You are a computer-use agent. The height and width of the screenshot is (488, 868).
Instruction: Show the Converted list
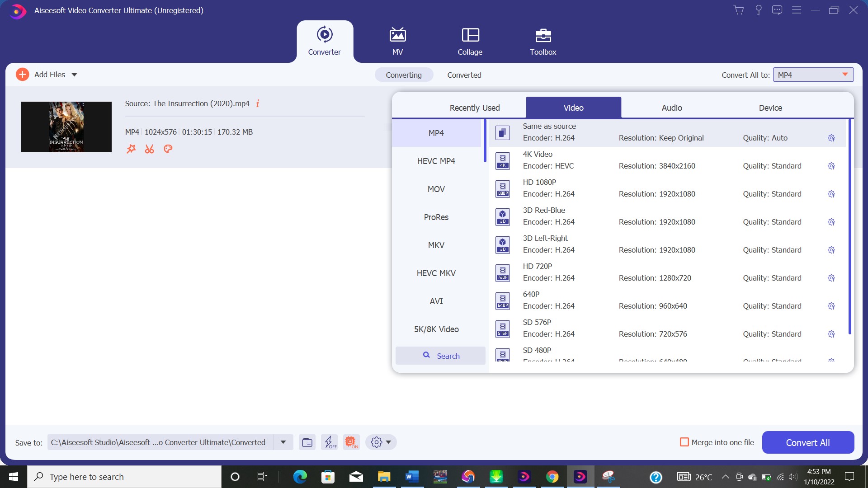click(464, 75)
